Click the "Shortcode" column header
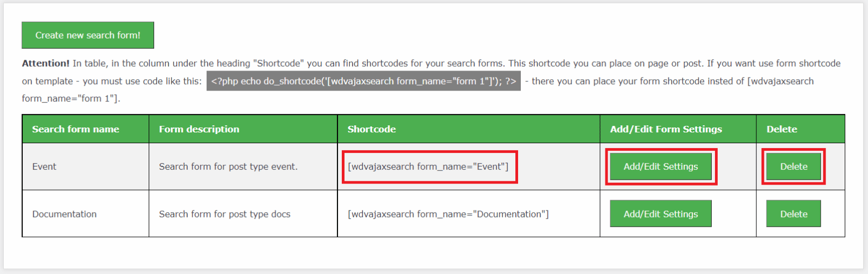Screen dimensions: 868x274 (x=372, y=129)
